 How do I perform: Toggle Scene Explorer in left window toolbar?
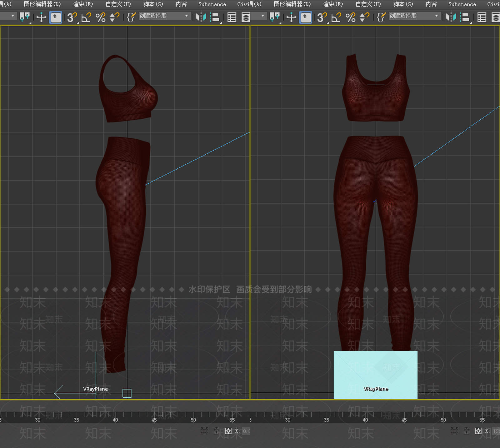(x=232, y=17)
